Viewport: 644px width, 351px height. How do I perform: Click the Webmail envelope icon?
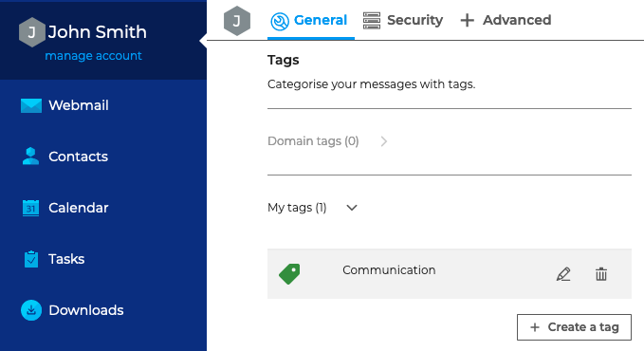(x=31, y=105)
